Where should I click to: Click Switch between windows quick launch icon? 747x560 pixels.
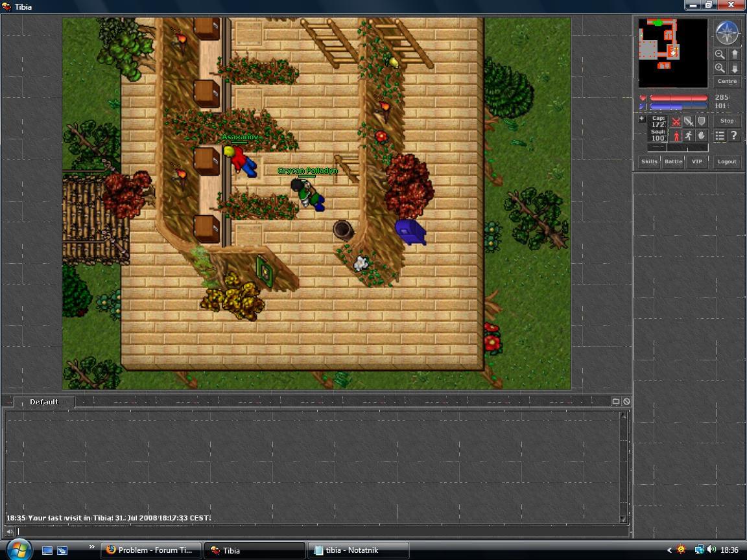click(x=62, y=550)
